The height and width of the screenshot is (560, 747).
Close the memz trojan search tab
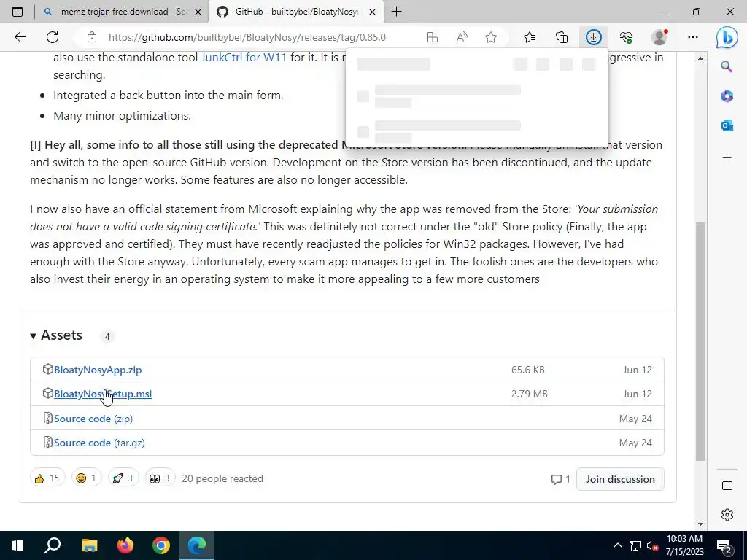[198, 12]
